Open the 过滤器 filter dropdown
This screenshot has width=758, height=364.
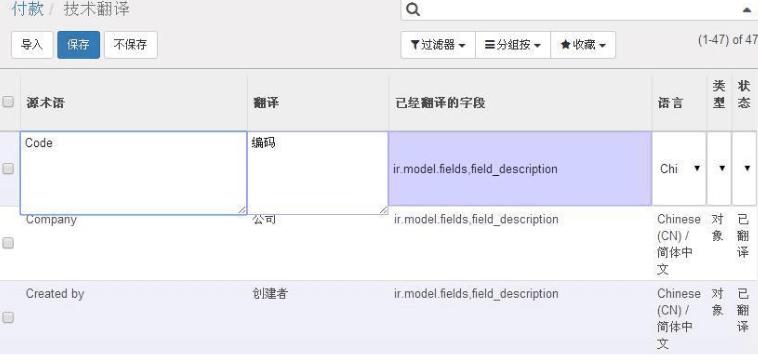pos(438,45)
